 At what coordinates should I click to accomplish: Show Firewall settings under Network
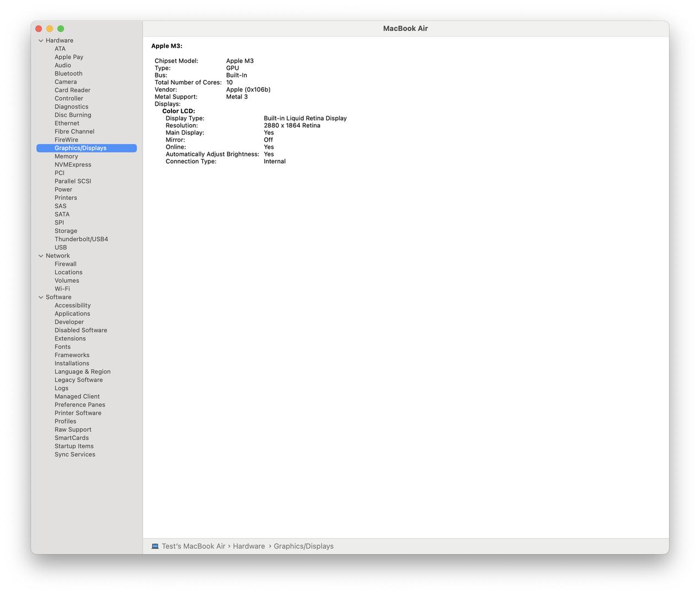click(66, 264)
